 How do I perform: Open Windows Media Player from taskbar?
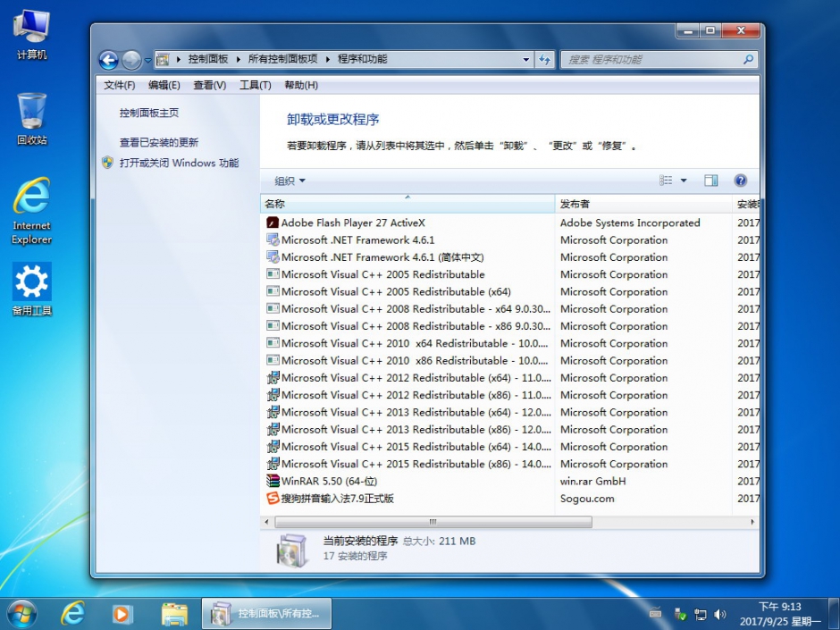122,614
